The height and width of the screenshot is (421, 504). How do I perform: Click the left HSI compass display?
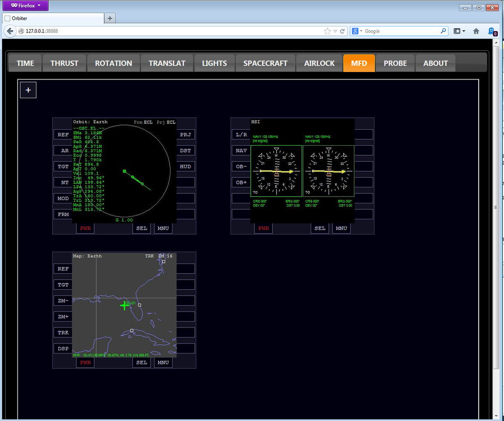(x=276, y=171)
